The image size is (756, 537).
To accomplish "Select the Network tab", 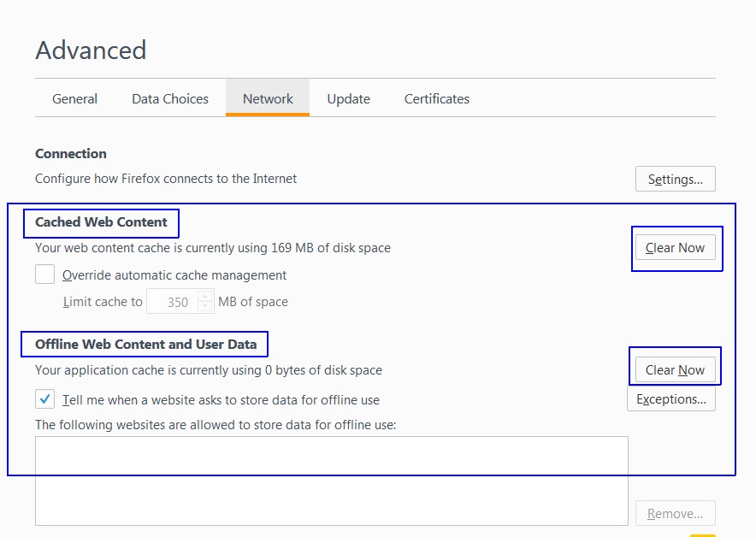I will point(268,98).
